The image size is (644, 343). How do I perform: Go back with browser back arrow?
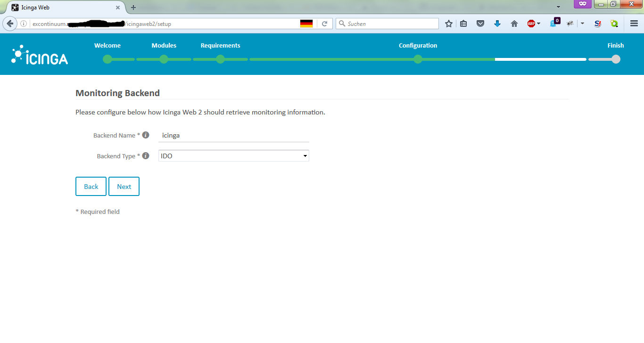pos(10,24)
